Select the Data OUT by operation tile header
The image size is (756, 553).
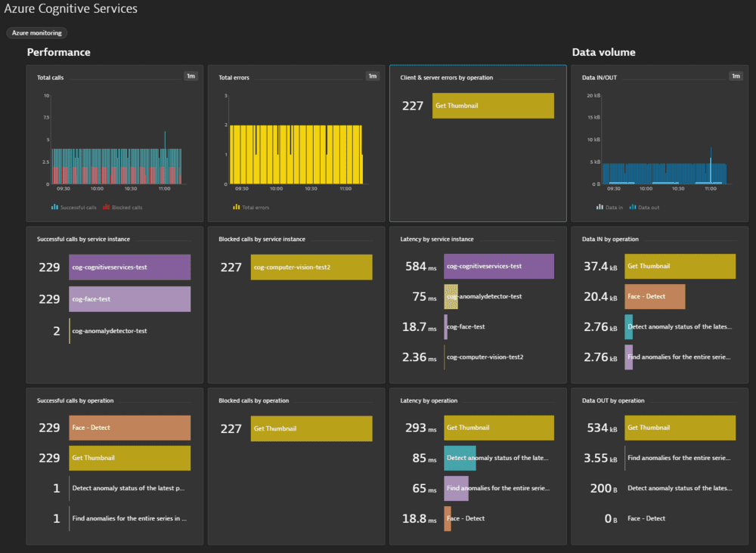(613, 400)
